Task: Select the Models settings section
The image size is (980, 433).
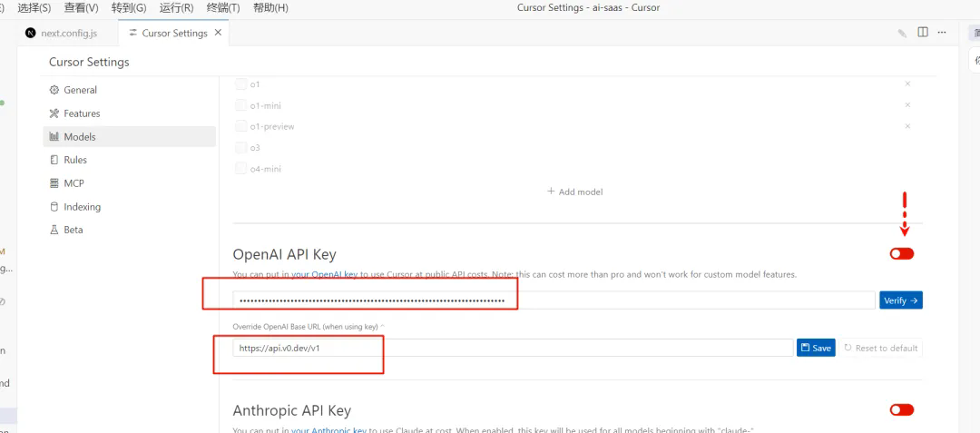Action: (130, 137)
